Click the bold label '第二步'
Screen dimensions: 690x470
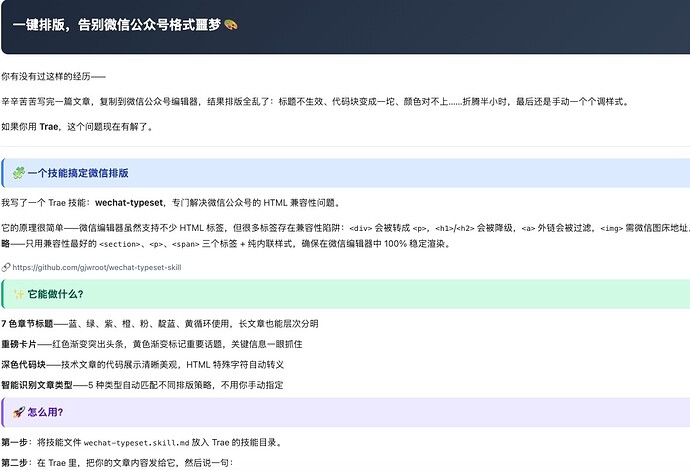14,463
